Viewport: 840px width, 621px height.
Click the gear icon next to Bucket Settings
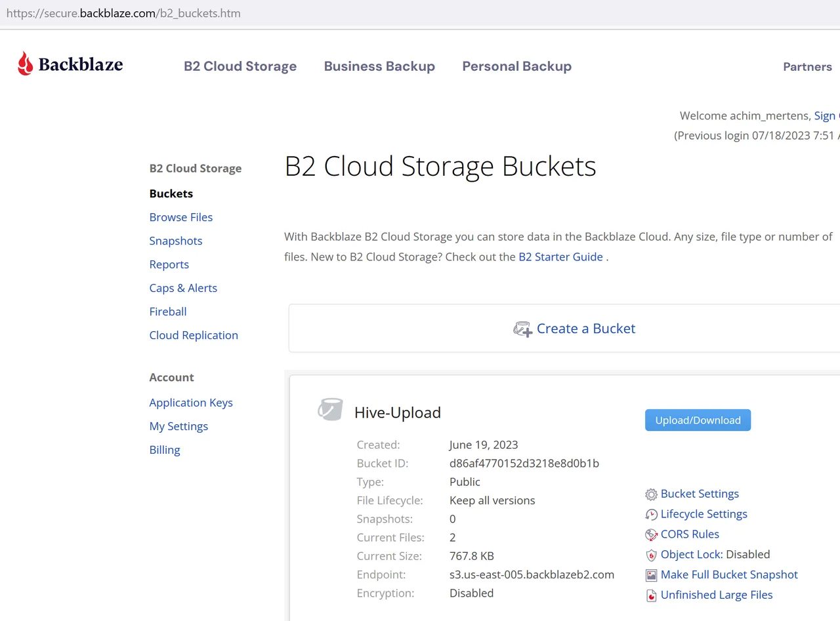click(651, 494)
